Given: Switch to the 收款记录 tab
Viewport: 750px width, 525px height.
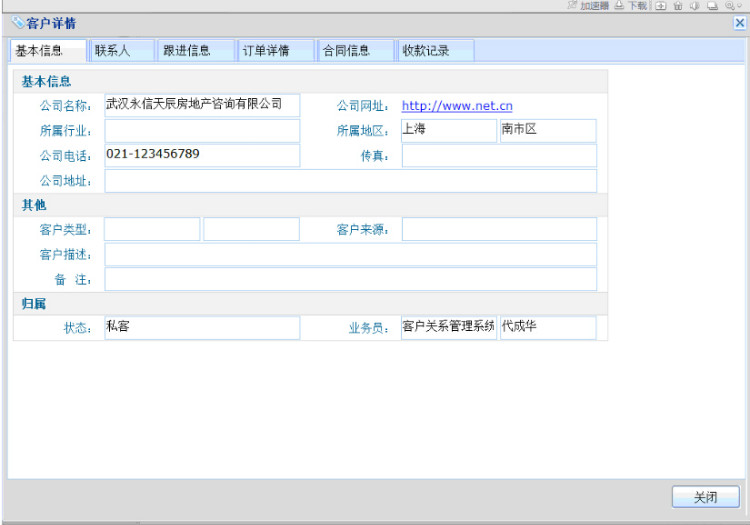Looking at the screenshot, I should [x=435, y=51].
